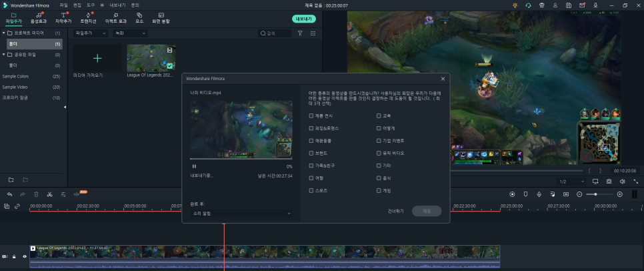Open the 1/2 preview quality dropdown
Image resolution: width=644 pixels, height=271 pixels.
pos(571,182)
